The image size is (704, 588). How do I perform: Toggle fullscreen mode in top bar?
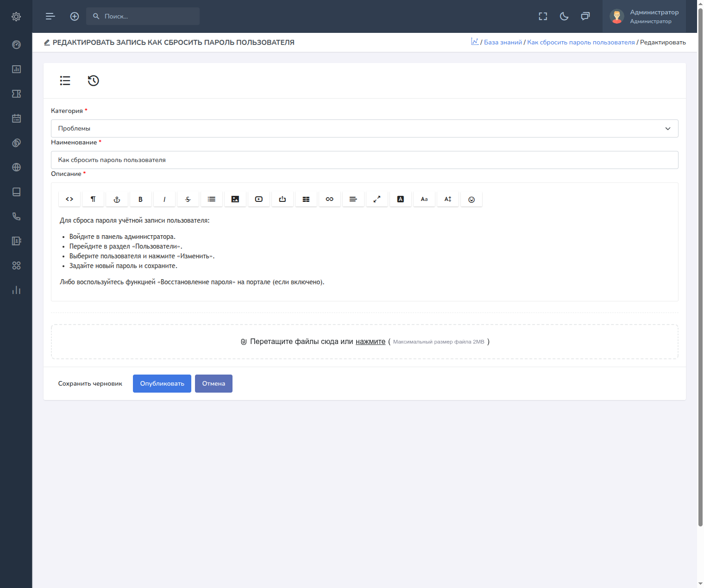pyautogui.click(x=543, y=16)
